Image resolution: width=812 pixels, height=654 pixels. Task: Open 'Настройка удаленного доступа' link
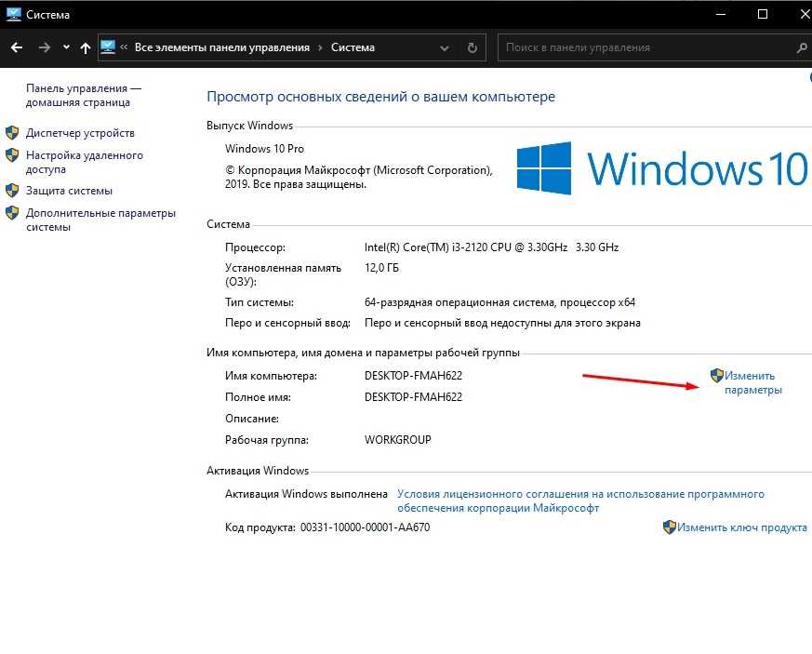click(x=85, y=162)
